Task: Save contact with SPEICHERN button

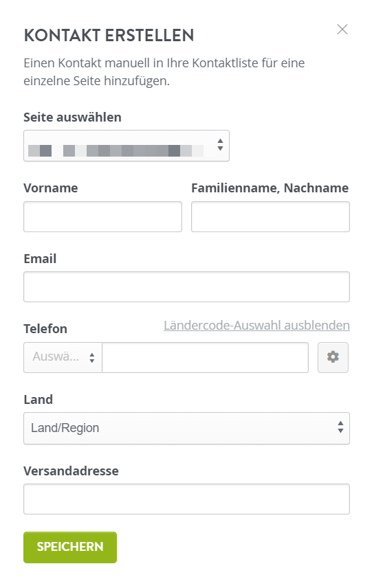Action: tap(70, 547)
